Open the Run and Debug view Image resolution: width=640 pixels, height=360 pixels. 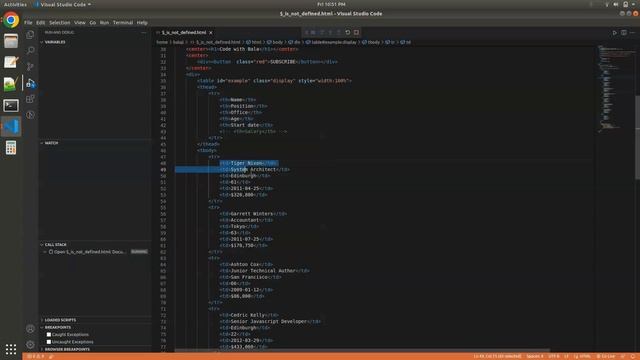pyautogui.click(x=30, y=83)
